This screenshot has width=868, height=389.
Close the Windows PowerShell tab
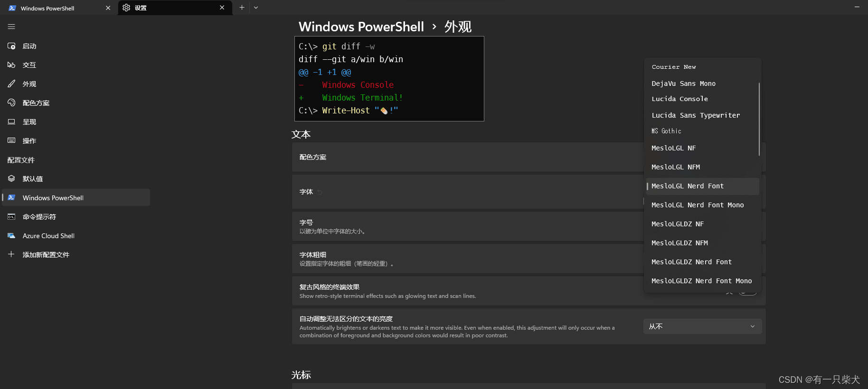pyautogui.click(x=108, y=8)
